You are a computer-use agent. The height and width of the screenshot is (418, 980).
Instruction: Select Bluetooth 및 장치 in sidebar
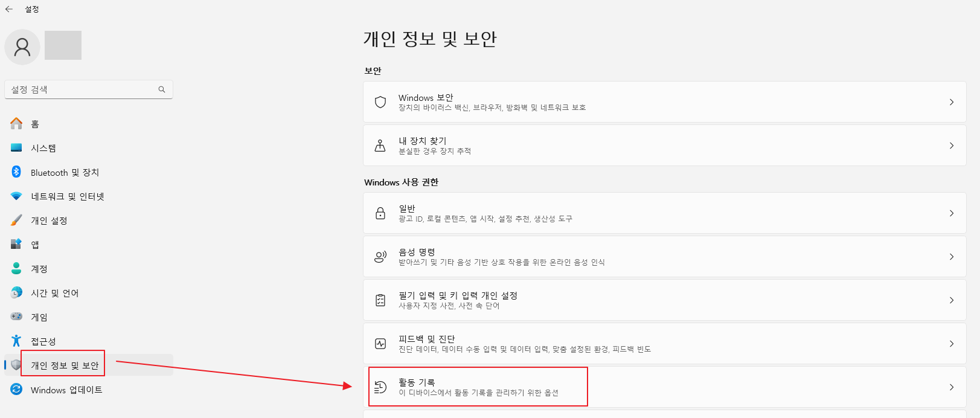[x=89, y=172]
